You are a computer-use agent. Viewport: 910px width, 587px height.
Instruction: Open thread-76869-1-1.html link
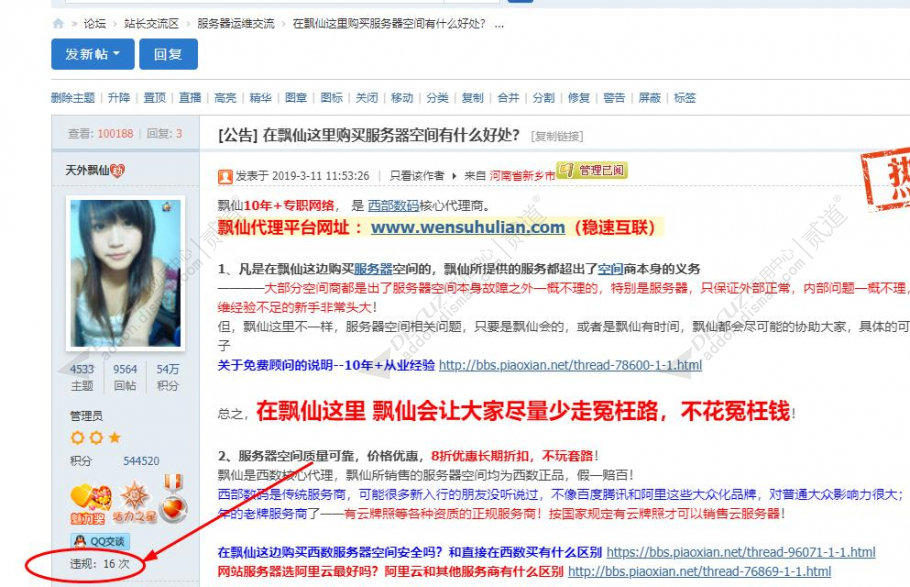(x=699, y=571)
